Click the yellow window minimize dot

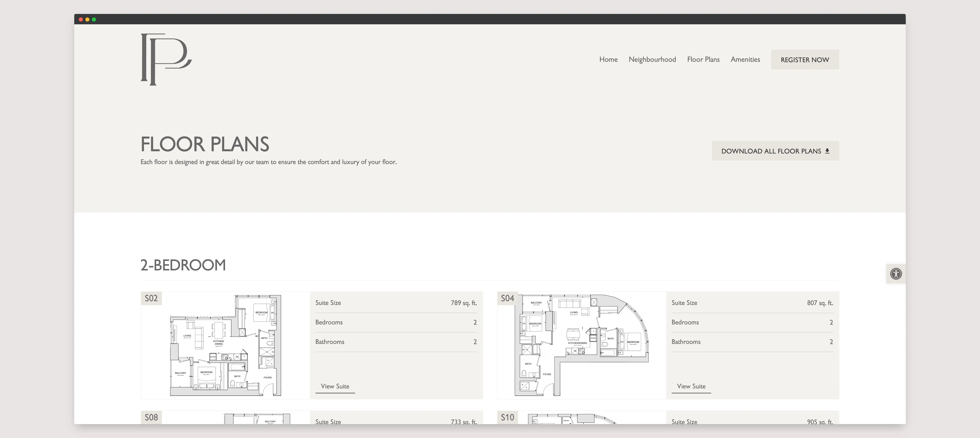[x=87, y=19]
